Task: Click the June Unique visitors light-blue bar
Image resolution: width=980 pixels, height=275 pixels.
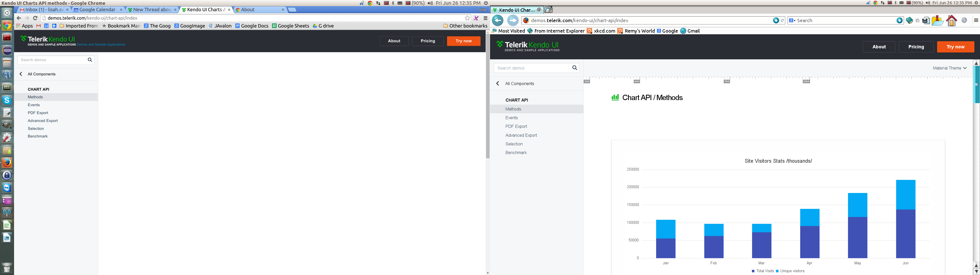Action: tap(905, 195)
